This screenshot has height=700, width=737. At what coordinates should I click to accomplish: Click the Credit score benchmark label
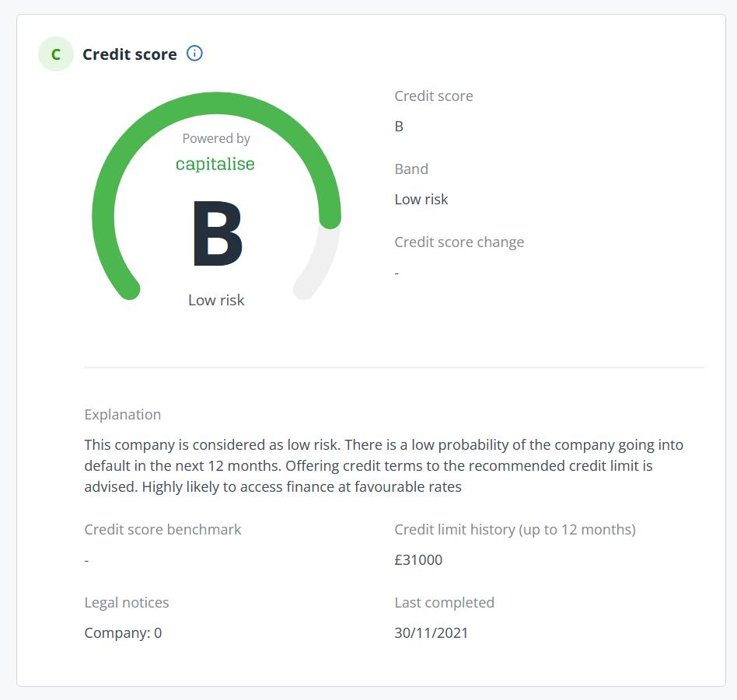click(162, 529)
